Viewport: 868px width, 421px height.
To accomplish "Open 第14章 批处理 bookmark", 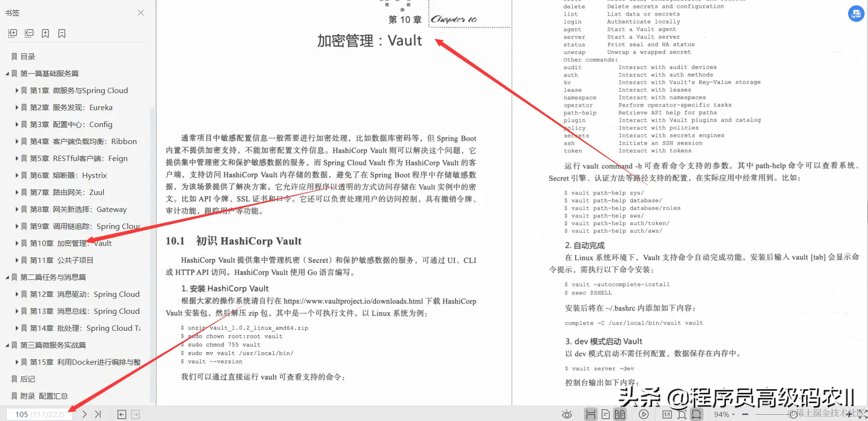I will (85, 328).
